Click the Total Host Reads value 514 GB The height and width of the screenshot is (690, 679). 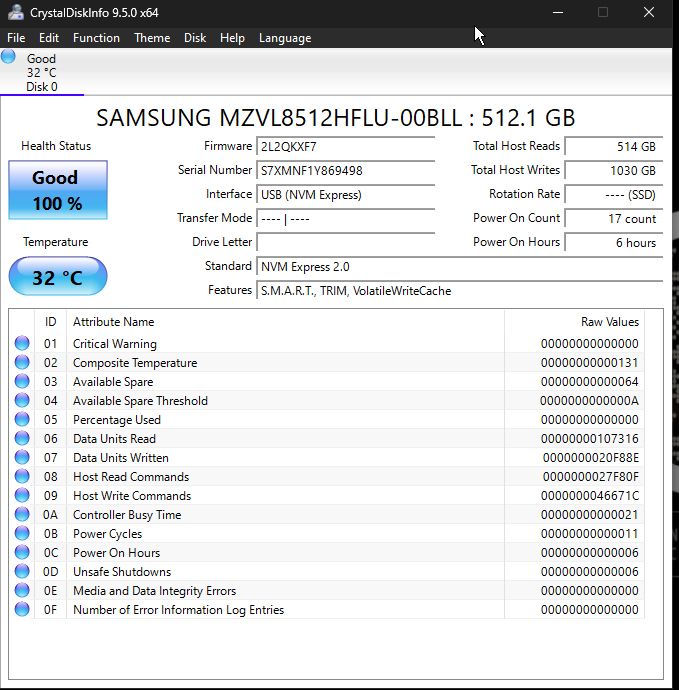(614, 147)
